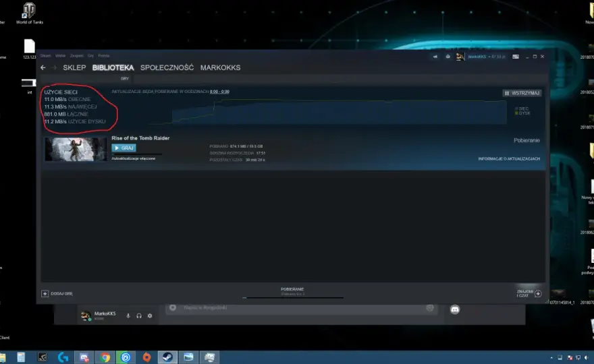This screenshot has width=594, height=364.
Task: Open photo viewer taskbar icon
Action: click(188, 357)
